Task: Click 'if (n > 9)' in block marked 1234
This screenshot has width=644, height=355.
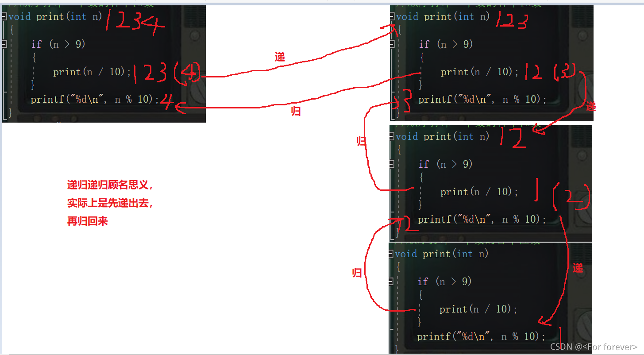Action: [58, 44]
